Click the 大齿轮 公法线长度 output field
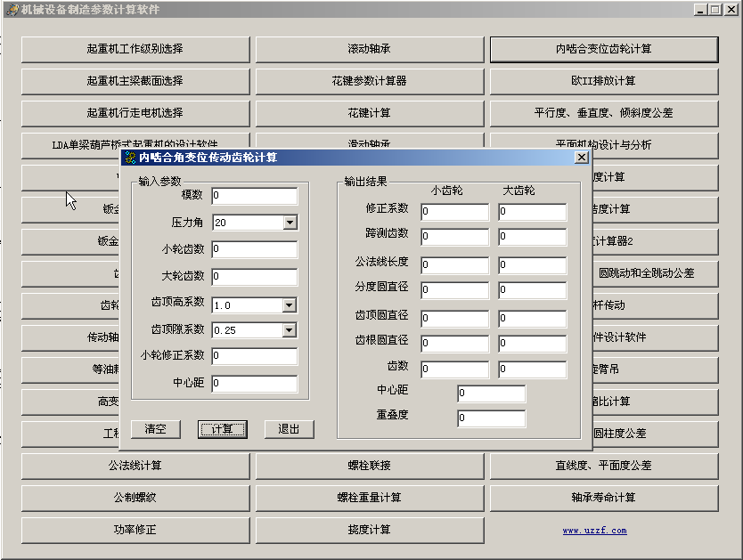 tap(533, 265)
